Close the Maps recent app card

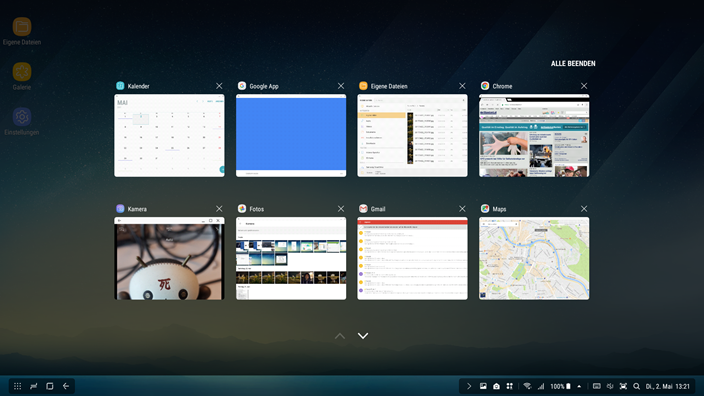pos(584,209)
